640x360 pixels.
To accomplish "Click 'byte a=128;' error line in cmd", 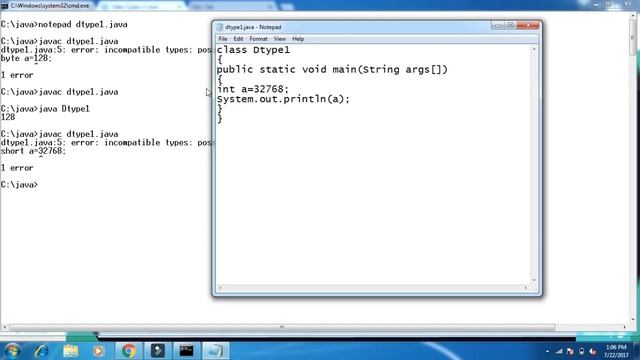I will 27,58.
